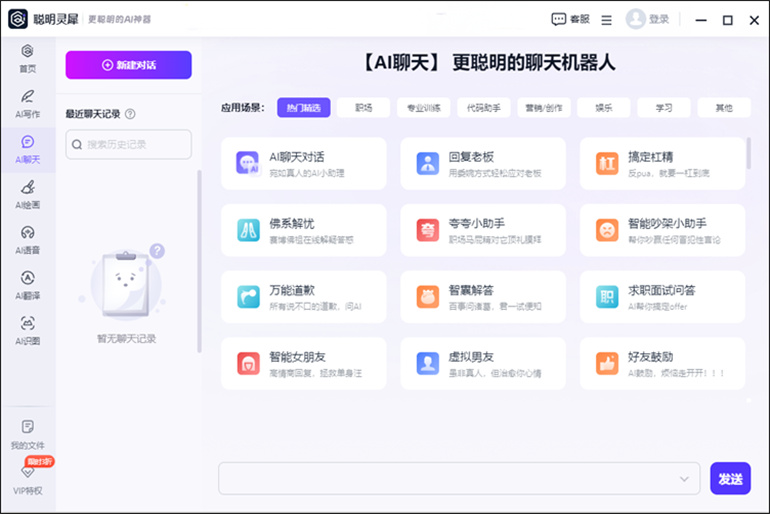The width and height of the screenshot is (770, 514).
Task: Select the 职场 scene tab
Action: click(x=364, y=108)
